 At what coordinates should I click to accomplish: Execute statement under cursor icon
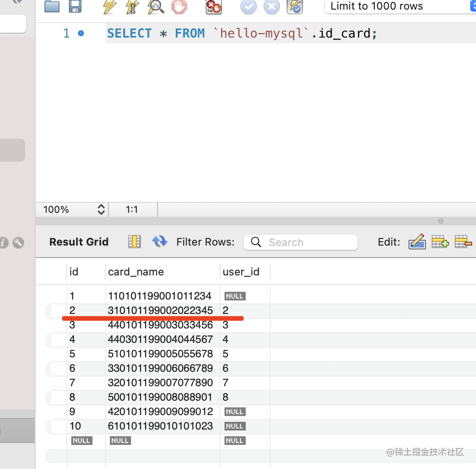(x=132, y=7)
